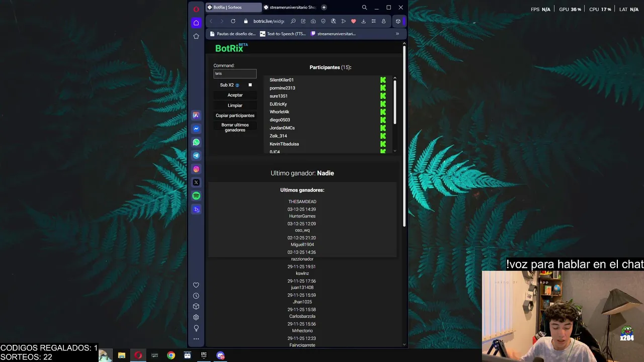Select participant SilentKiler01
This screenshot has width=644, height=362.
point(281,80)
